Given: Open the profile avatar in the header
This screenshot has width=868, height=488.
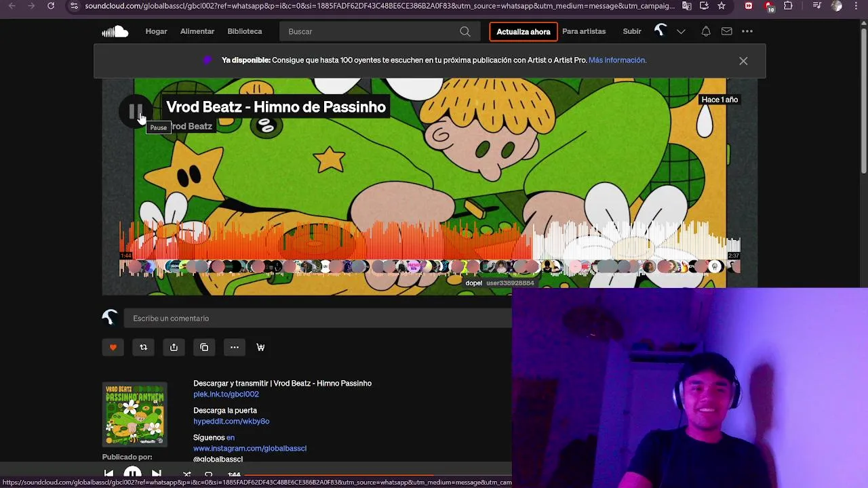Looking at the screenshot, I should point(660,31).
